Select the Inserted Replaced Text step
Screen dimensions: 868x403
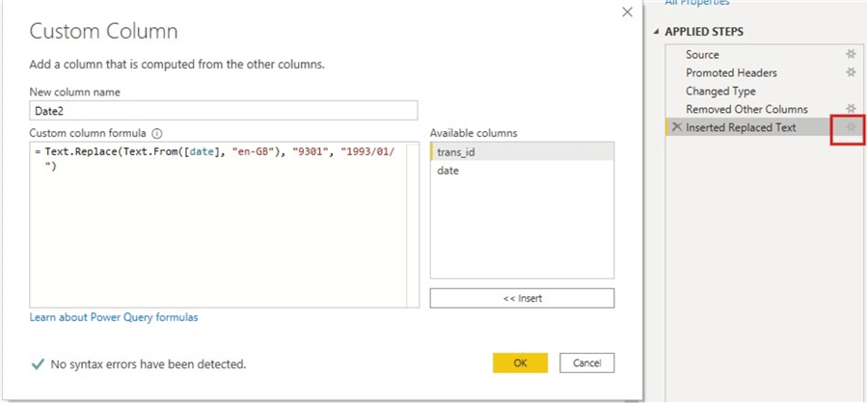point(741,127)
